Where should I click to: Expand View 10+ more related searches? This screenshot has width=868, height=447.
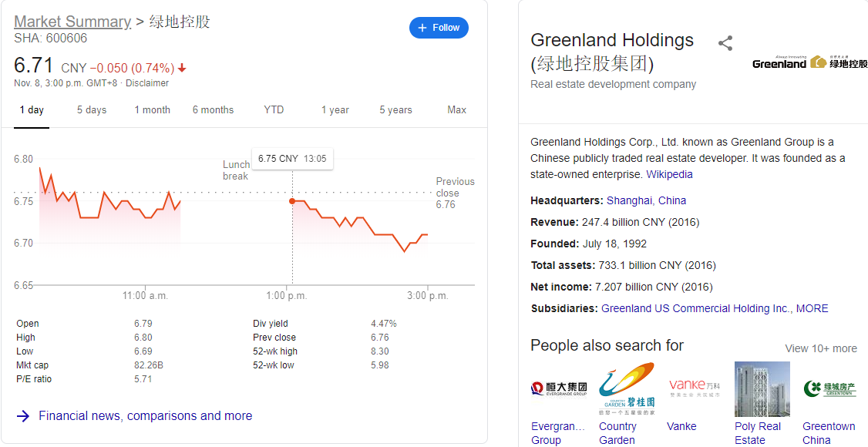point(821,348)
